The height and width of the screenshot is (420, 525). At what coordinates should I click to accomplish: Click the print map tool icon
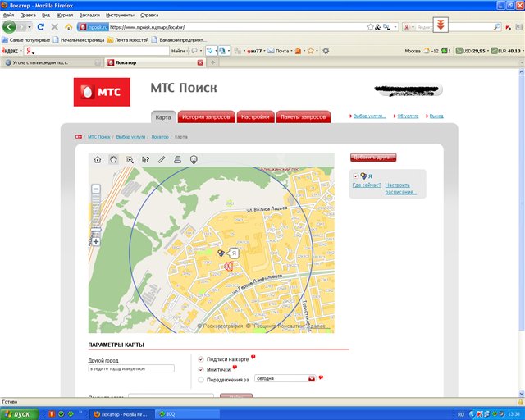[x=177, y=159]
